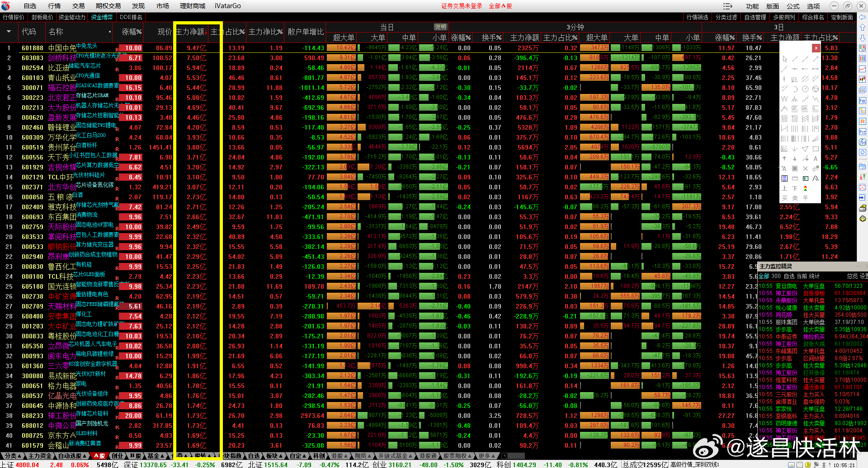Open the 期权交易 menu

108,6
